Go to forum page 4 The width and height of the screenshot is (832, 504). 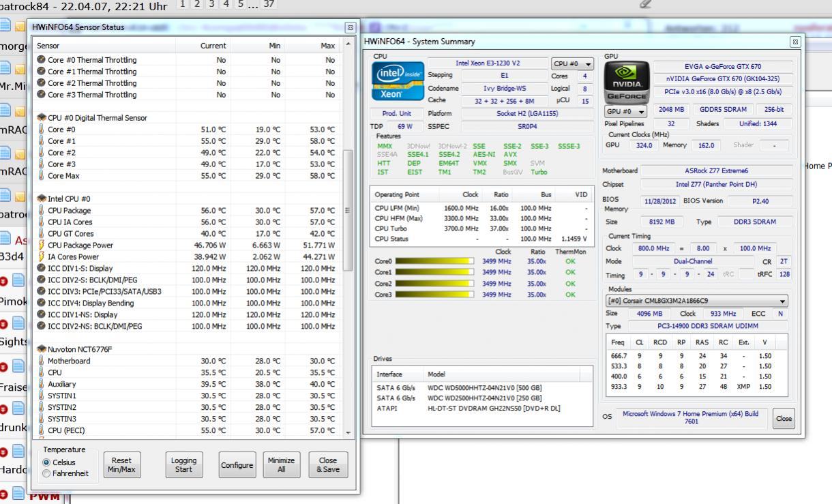click(225, 4)
